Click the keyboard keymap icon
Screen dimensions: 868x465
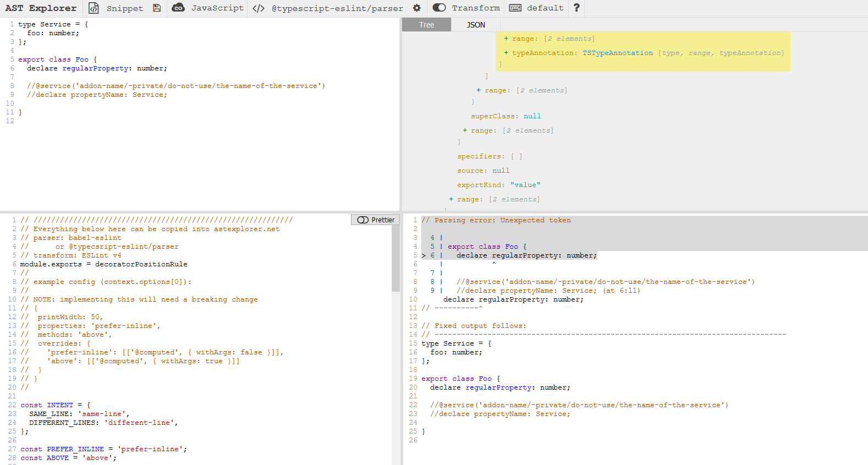pyautogui.click(x=515, y=8)
